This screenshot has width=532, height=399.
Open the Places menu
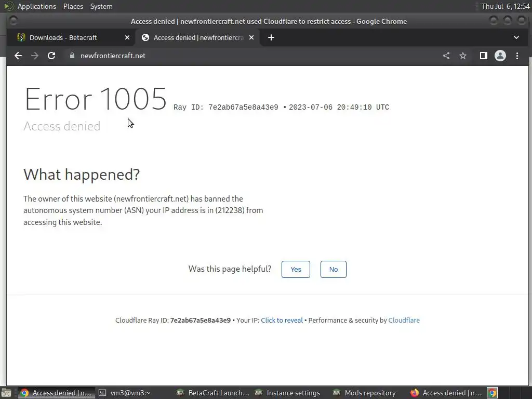coord(73,6)
